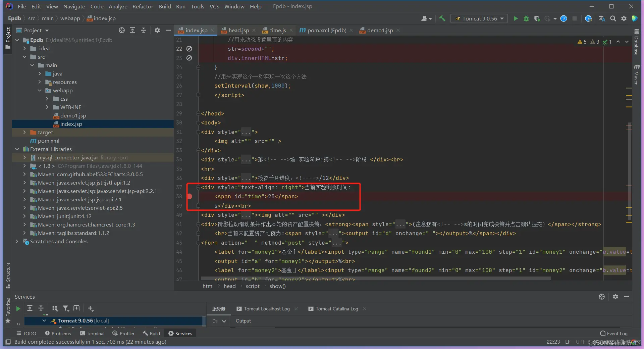Viewport: 644px width, 349px height.
Task: Expand all in Project panel
Action: [x=132, y=30]
